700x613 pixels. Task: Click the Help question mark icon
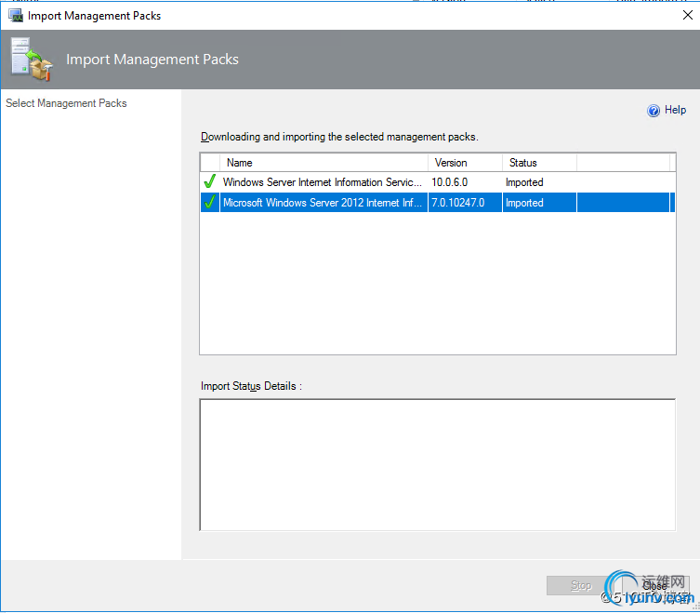(654, 111)
